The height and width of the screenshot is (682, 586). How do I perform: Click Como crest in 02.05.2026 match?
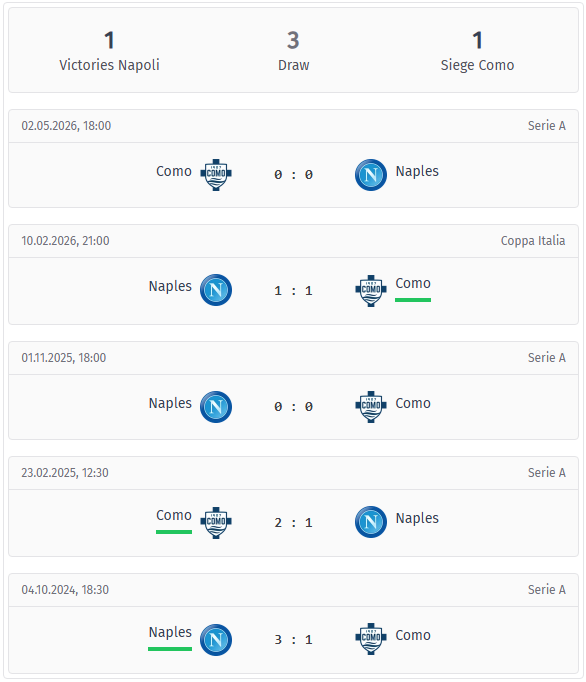tap(216, 175)
